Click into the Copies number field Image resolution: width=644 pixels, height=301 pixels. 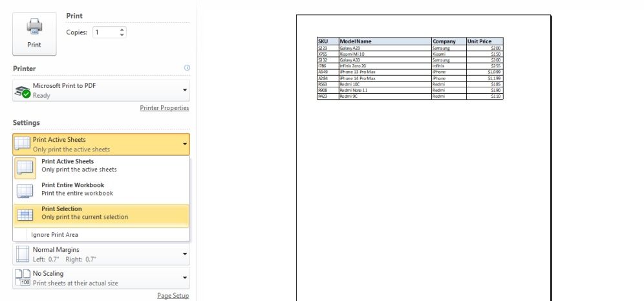point(106,32)
